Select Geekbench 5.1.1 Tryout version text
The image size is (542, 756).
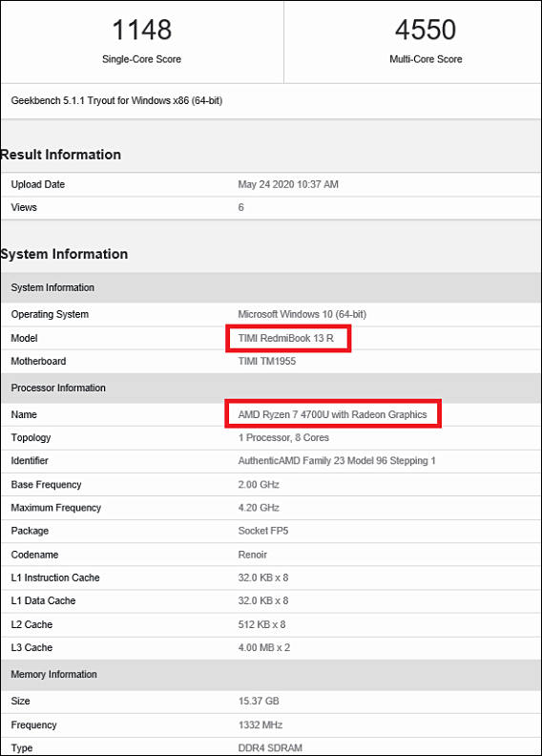pos(116,101)
